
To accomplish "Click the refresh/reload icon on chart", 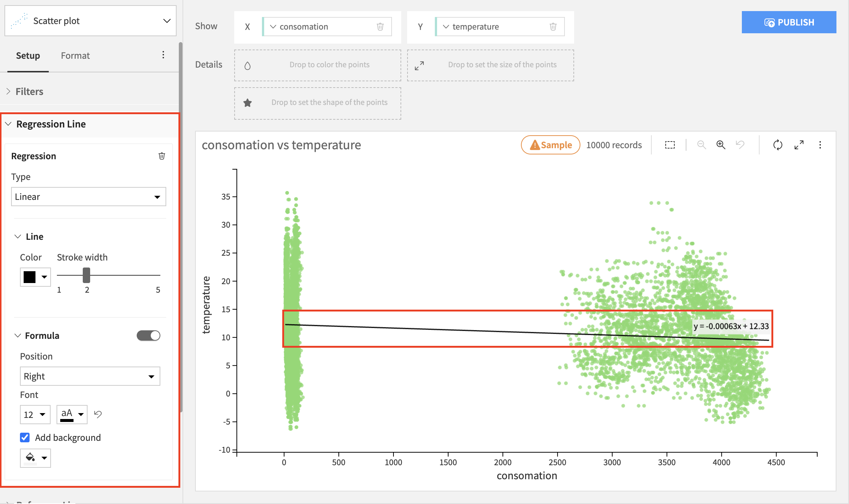I will click(x=778, y=145).
